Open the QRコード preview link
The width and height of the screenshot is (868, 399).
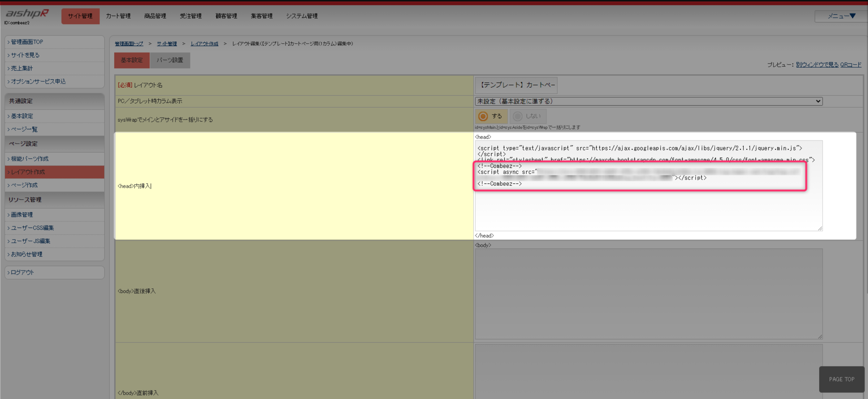pyautogui.click(x=851, y=65)
